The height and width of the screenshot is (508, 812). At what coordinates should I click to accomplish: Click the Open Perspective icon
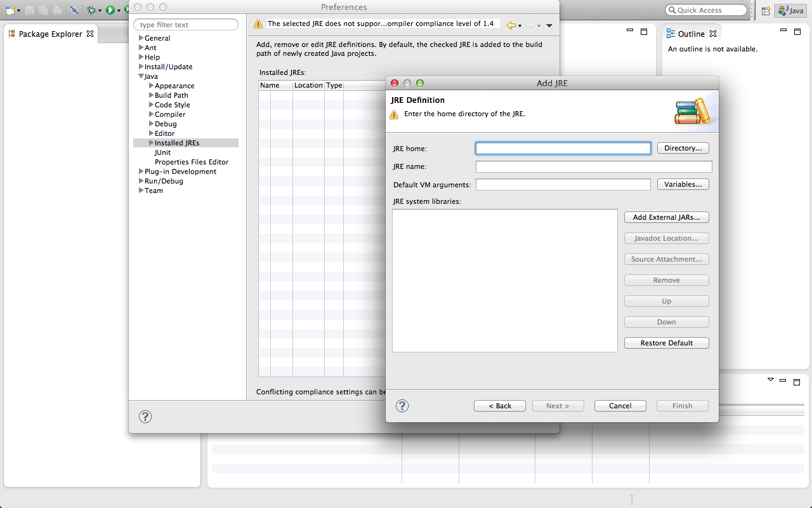tap(766, 10)
